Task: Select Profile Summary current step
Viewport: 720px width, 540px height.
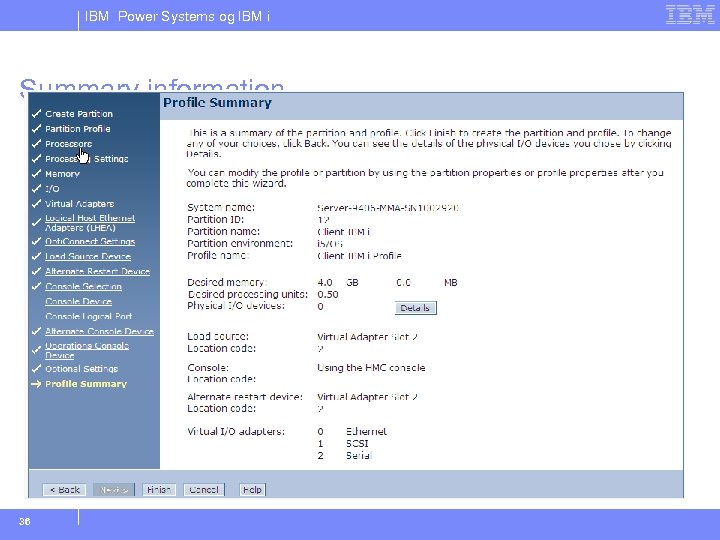Action: tap(86, 384)
